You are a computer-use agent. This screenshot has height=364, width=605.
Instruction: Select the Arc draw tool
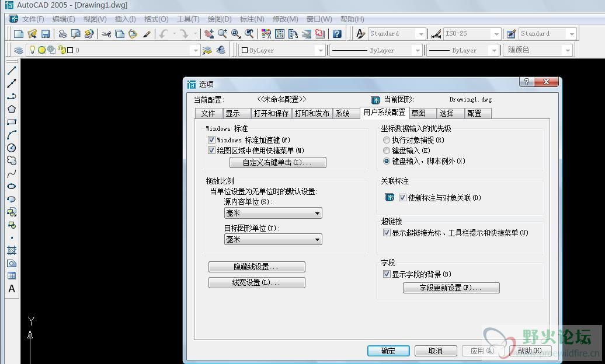12,135
